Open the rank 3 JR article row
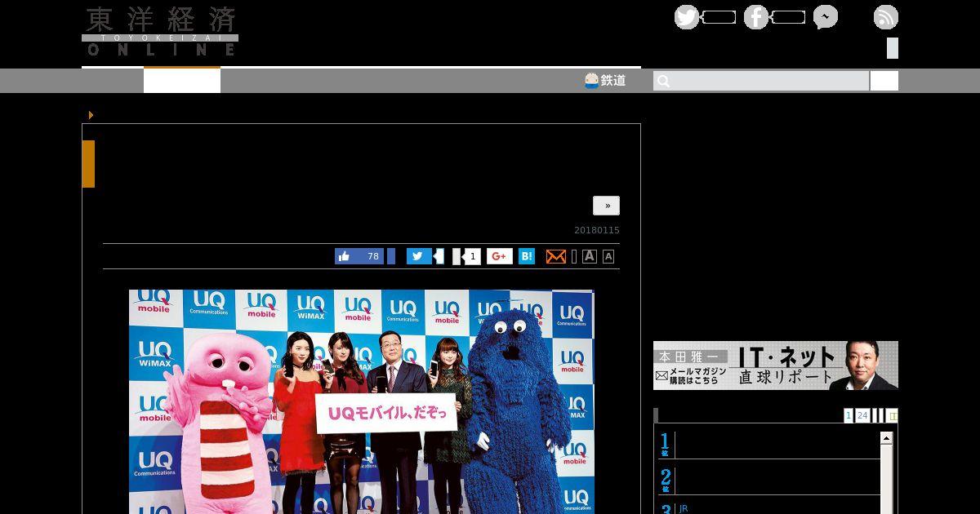Viewport: 980px width, 514px height. point(769,507)
